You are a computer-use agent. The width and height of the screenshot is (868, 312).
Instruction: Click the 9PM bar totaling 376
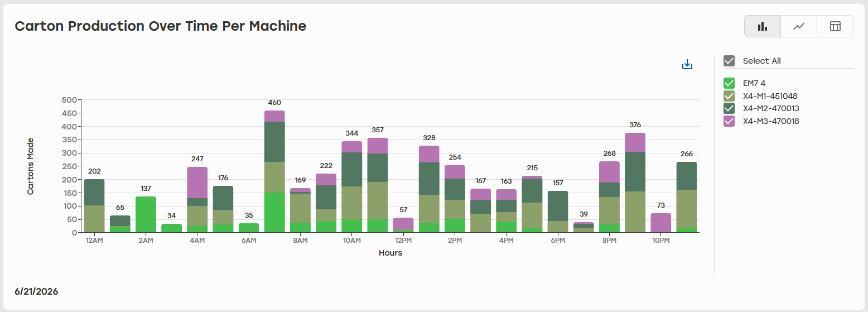click(635, 183)
